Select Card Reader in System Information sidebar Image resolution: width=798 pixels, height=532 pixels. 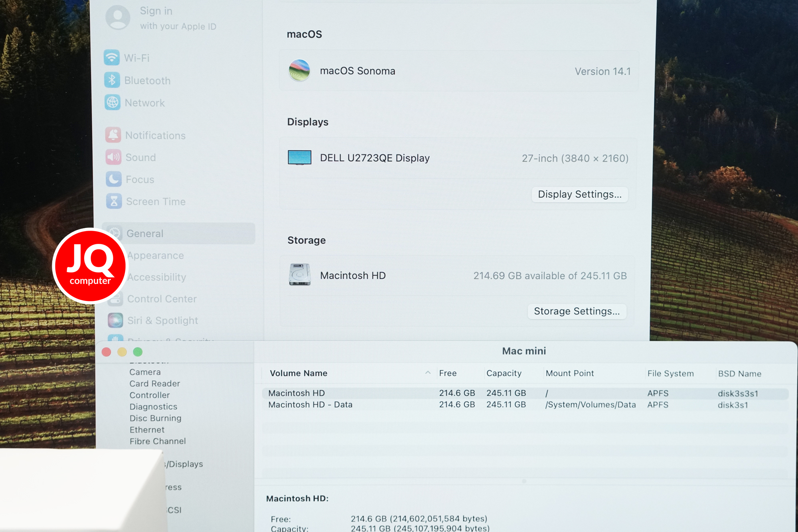coord(155,384)
